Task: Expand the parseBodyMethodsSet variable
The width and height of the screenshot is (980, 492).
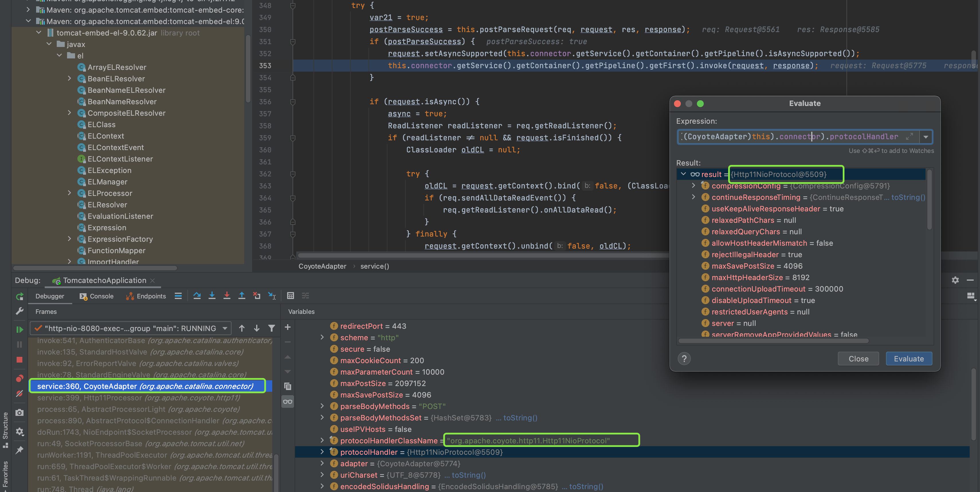Action: [322, 418]
